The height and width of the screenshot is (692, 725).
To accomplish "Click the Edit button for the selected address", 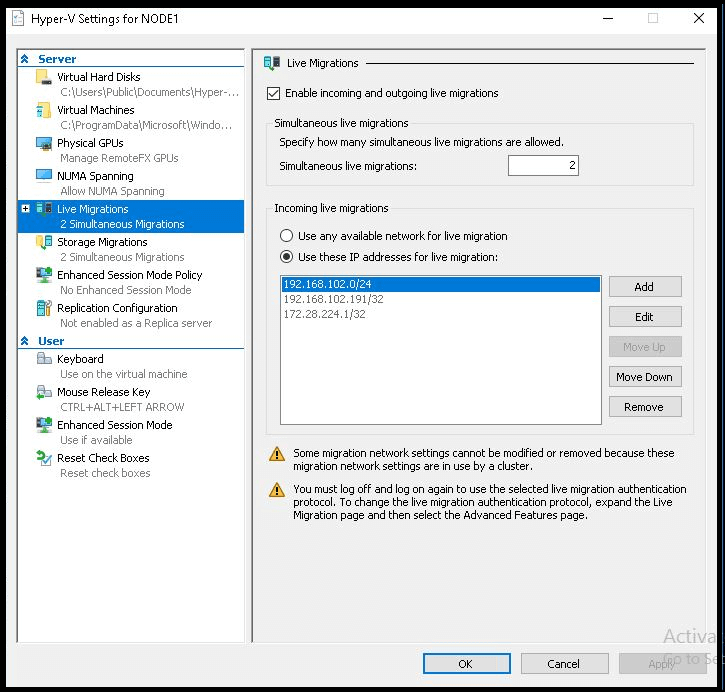I will point(645,317).
